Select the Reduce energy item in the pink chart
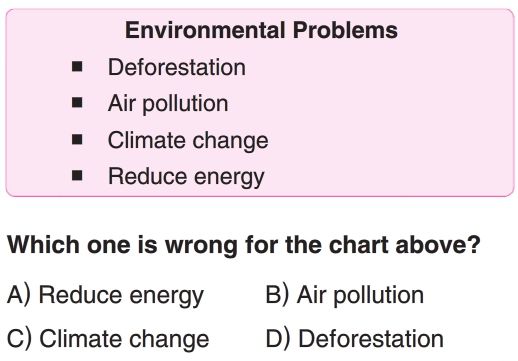The image size is (518, 361). (x=186, y=177)
